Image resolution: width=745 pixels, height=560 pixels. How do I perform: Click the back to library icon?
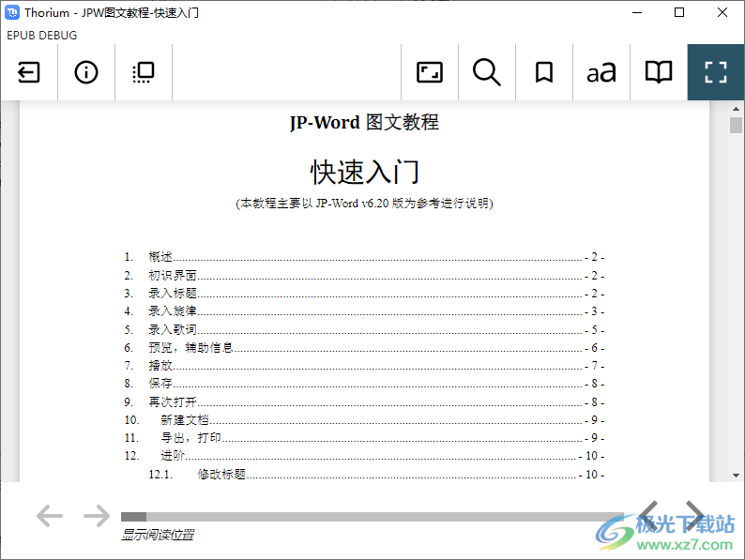[x=28, y=72]
